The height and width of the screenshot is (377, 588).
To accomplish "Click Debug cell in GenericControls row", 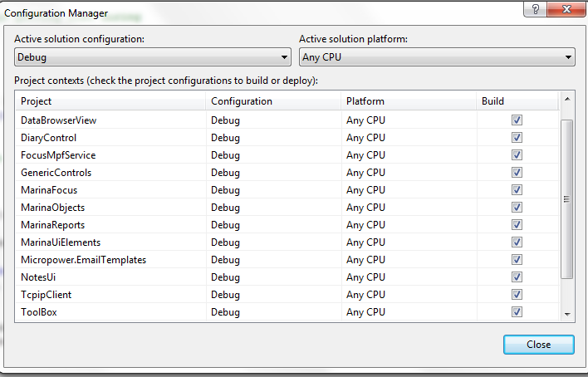I will [x=274, y=173].
